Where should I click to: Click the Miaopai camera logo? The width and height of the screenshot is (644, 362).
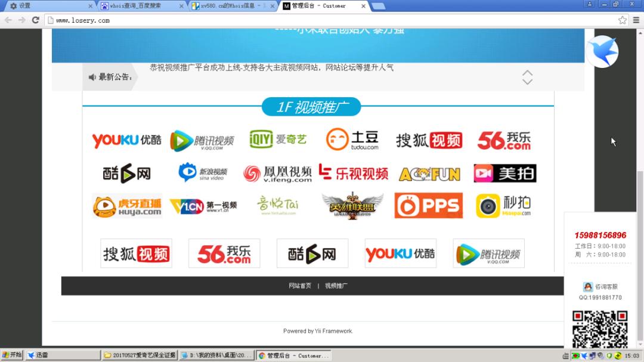(503, 206)
